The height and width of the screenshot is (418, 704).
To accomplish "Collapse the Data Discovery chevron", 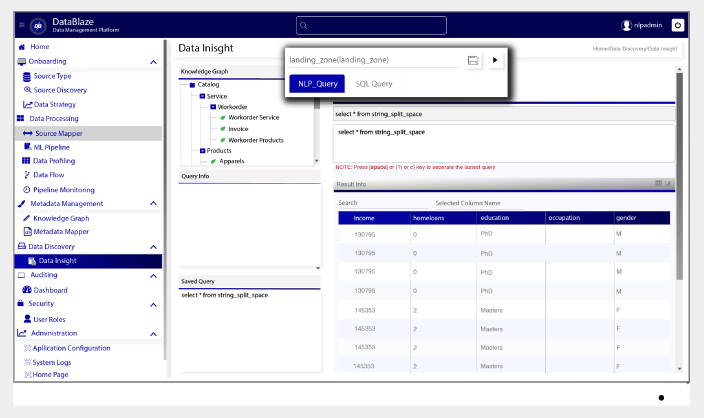I will tap(153, 247).
